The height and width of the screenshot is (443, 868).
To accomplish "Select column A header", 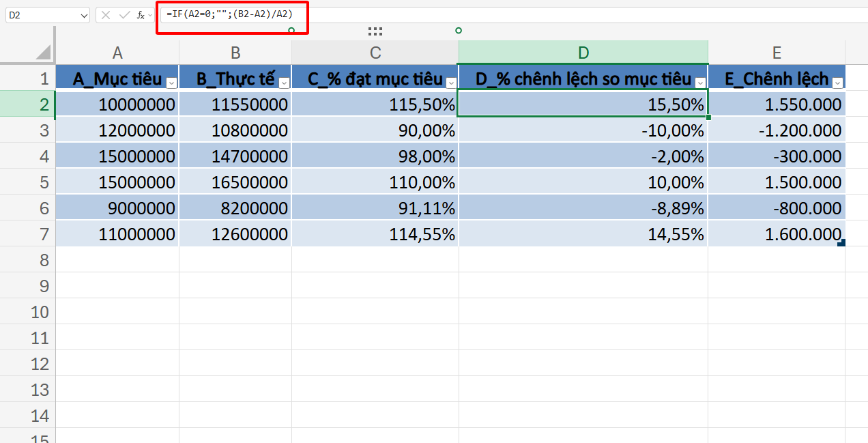I will point(117,53).
